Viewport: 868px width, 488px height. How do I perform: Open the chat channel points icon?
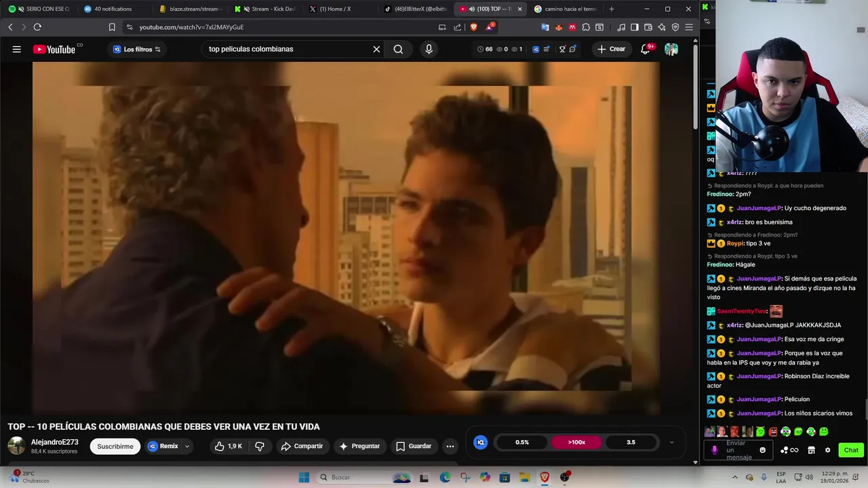point(789,450)
